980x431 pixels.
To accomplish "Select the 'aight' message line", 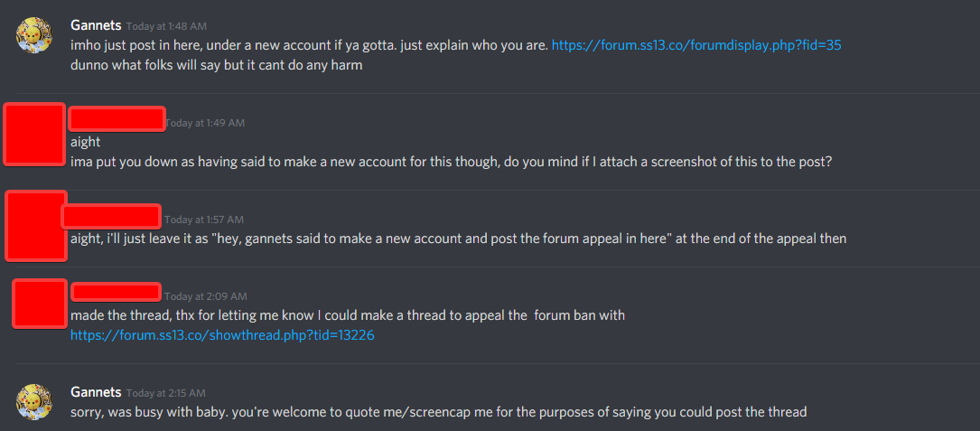I will tap(85, 142).
